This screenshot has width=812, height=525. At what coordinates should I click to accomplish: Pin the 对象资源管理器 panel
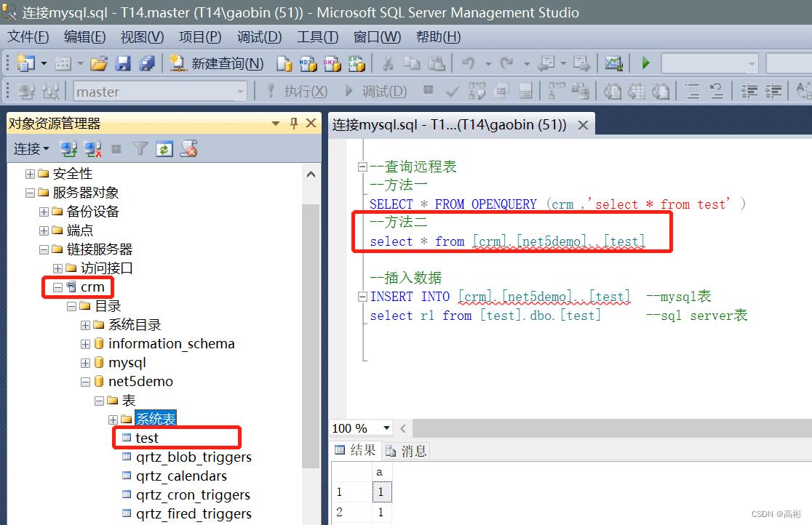(294, 124)
